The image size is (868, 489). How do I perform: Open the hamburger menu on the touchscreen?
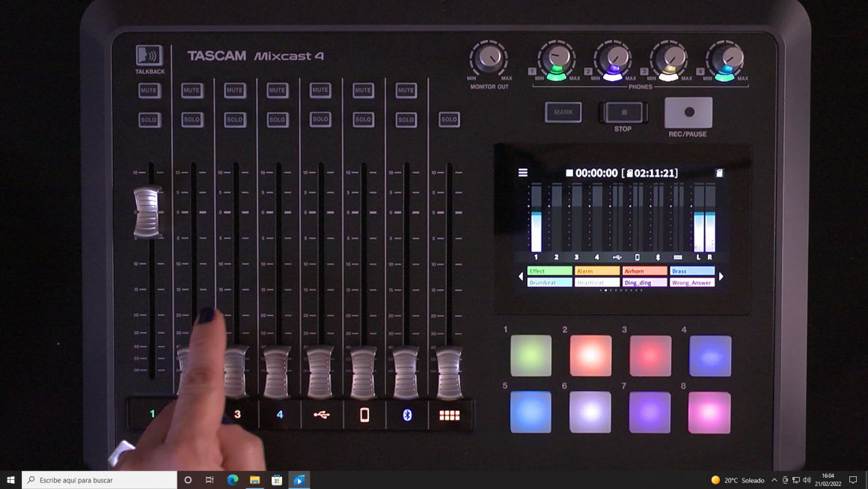(x=523, y=173)
